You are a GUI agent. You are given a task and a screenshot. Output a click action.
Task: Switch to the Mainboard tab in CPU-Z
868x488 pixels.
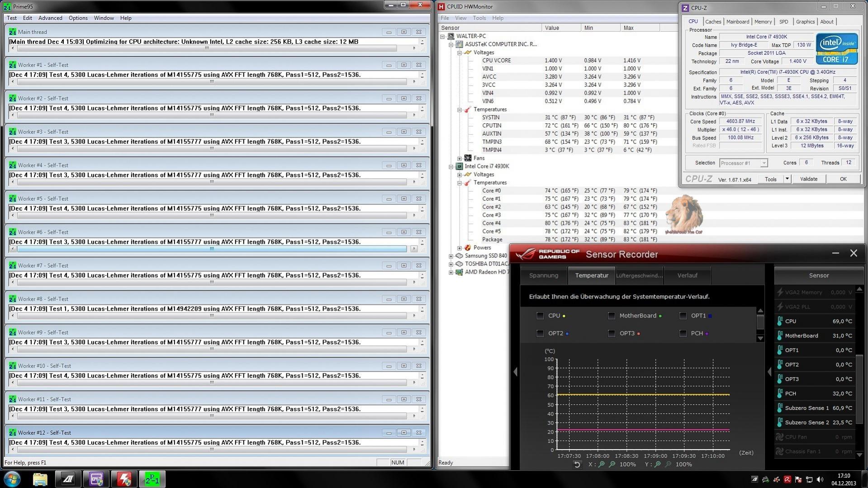(x=738, y=22)
